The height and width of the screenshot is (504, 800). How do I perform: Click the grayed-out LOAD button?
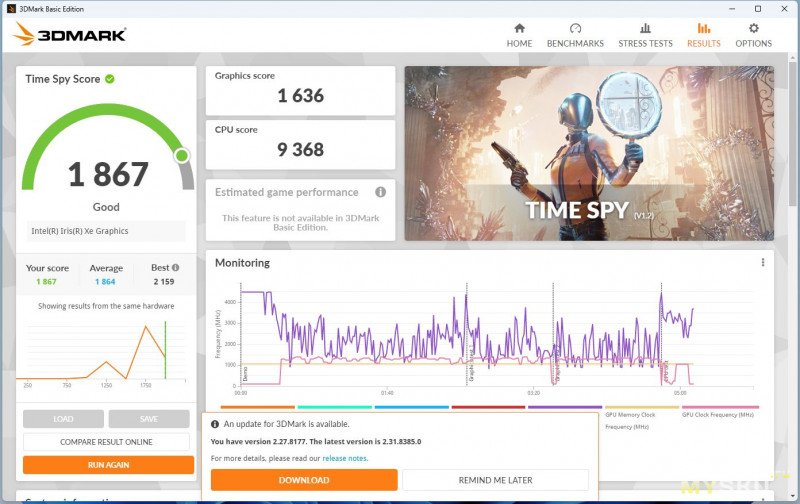63,419
